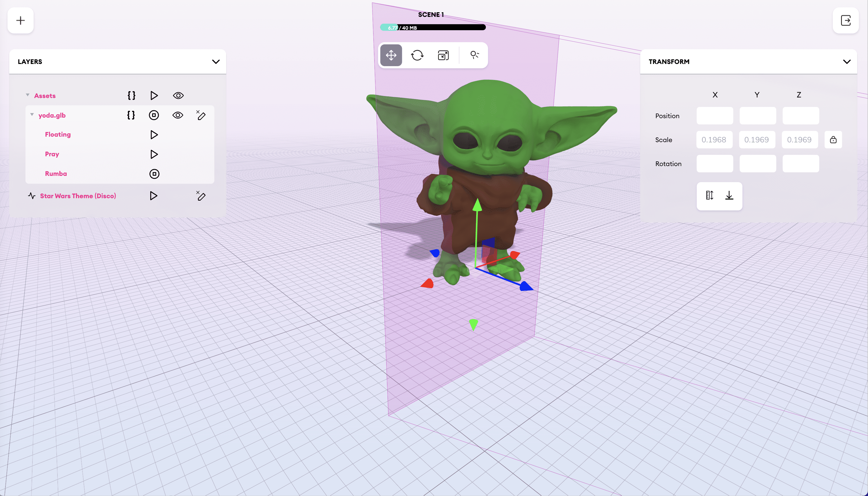
Task: Click the Position X field
Action: pyautogui.click(x=715, y=115)
